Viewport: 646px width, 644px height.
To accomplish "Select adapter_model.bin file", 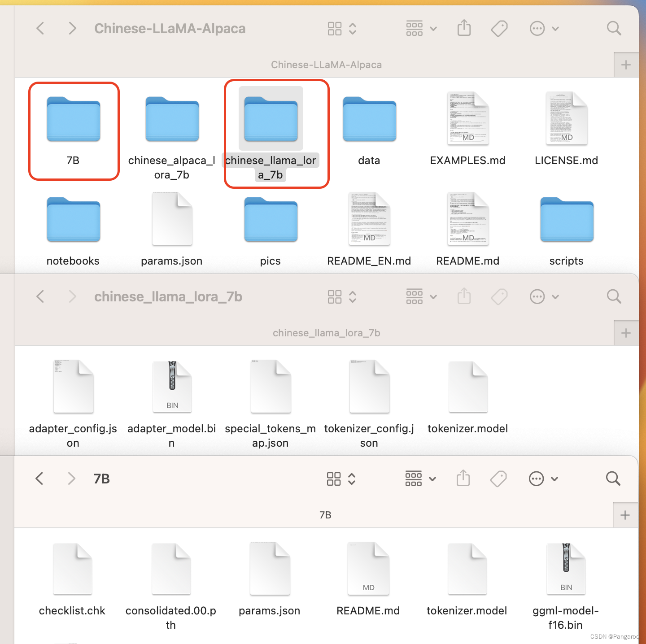I will tap(172, 386).
